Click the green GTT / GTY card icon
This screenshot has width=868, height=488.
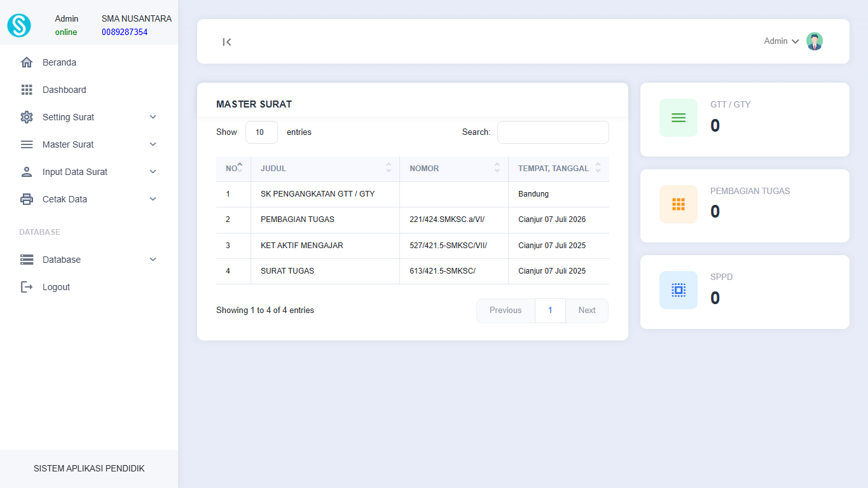pyautogui.click(x=678, y=118)
